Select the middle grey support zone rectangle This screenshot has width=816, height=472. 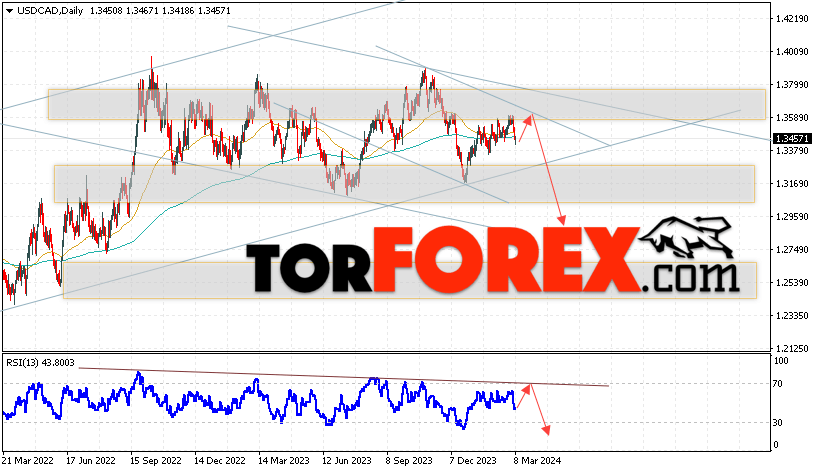404,184
